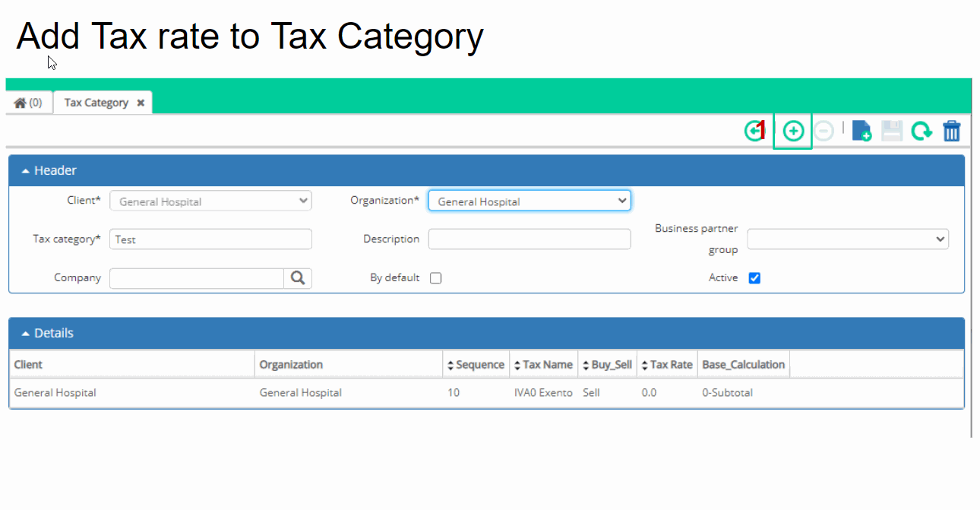The width and height of the screenshot is (980, 510).
Task: Select the IVA0 Exento detail row
Action: (486, 392)
